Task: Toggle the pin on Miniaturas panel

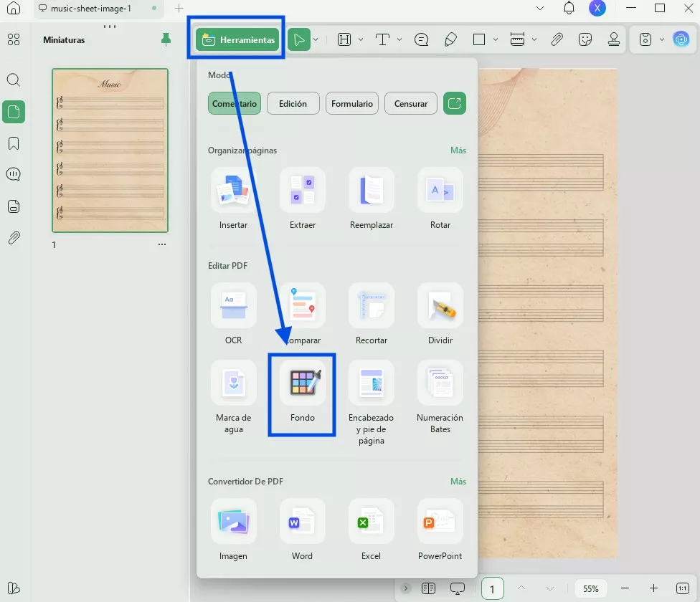Action: (x=166, y=39)
